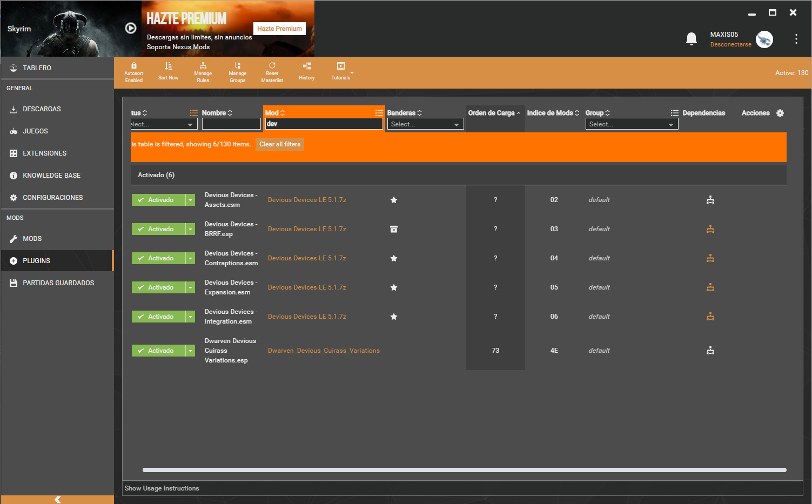Image resolution: width=812 pixels, height=504 pixels.
Task: Click dependencies icon for Integration.esm row
Action: pyautogui.click(x=710, y=317)
